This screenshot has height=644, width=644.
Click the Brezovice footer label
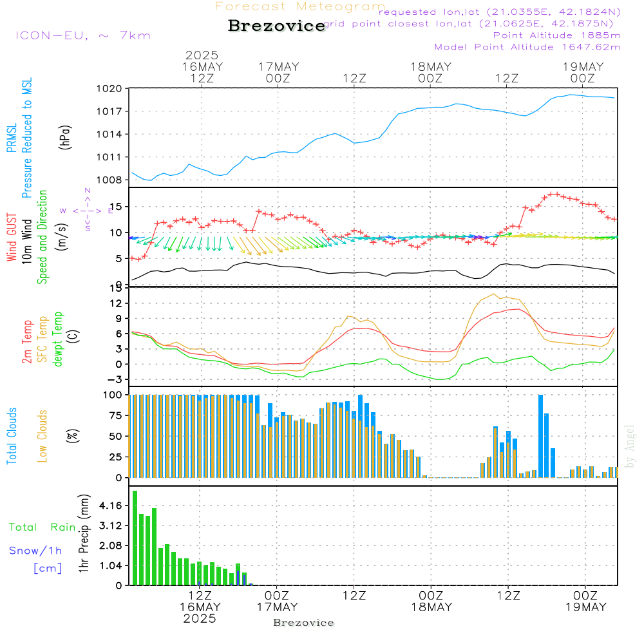pyautogui.click(x=303, y=623)
